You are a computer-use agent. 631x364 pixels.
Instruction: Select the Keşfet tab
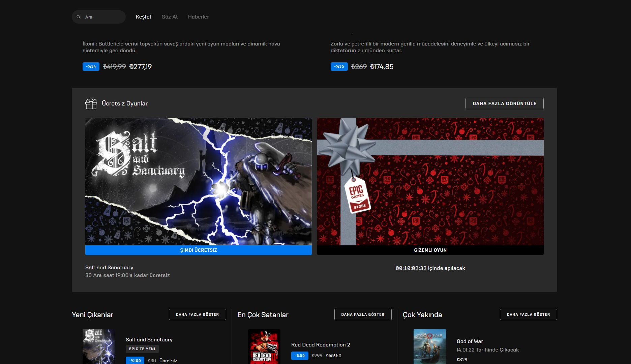pyautogui.click(x=143, y=17)
